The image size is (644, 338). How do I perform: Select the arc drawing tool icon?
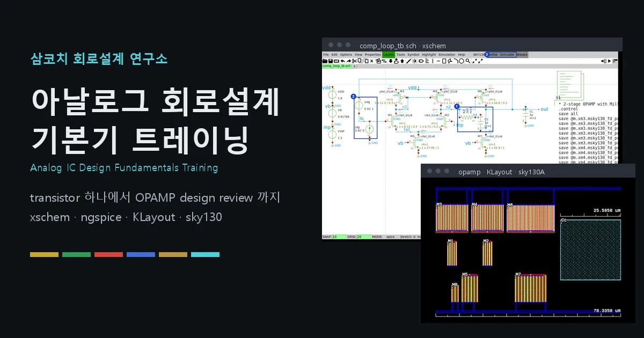[456, 61]
